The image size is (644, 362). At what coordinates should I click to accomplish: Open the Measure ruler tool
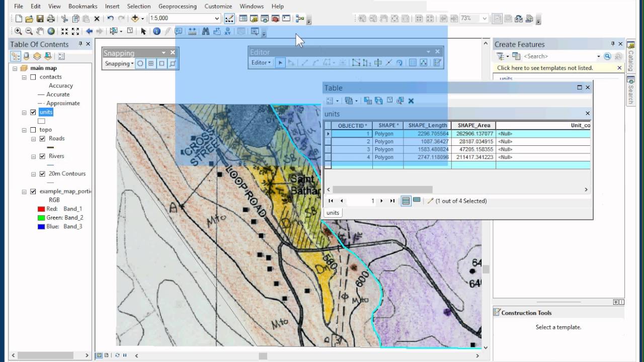192,31
